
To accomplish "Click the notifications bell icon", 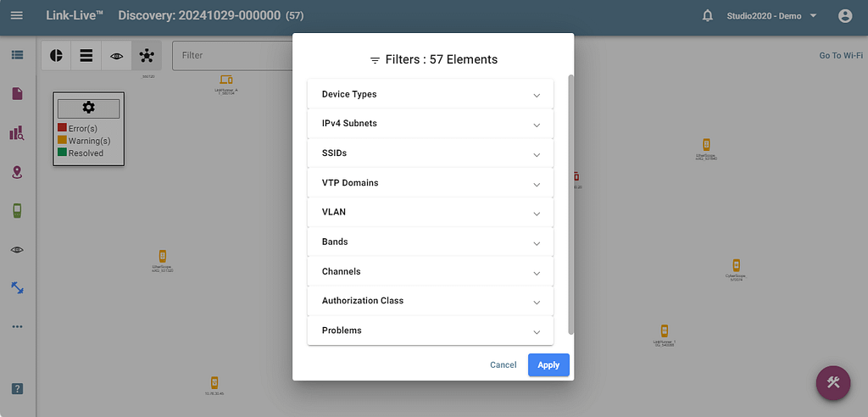I will point(708,16).
